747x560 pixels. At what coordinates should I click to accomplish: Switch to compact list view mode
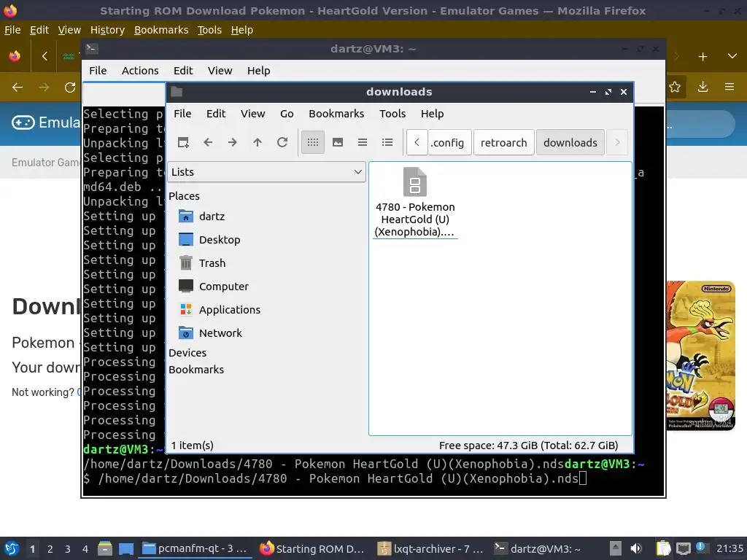tap(363, 142)
